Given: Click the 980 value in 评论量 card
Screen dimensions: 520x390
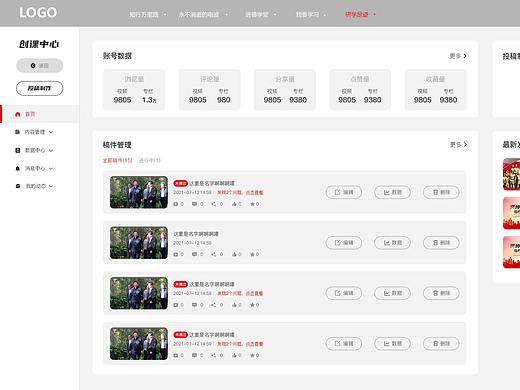Looking at the screenshot, I should point(224,100).
